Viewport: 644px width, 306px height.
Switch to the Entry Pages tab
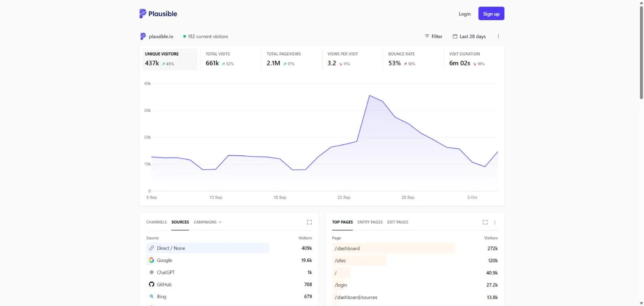[370, 222]
